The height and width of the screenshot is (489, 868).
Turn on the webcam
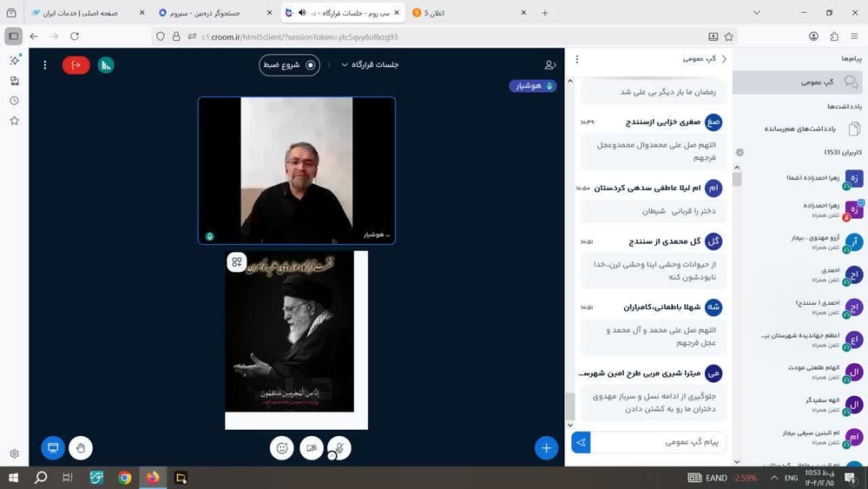311,448
